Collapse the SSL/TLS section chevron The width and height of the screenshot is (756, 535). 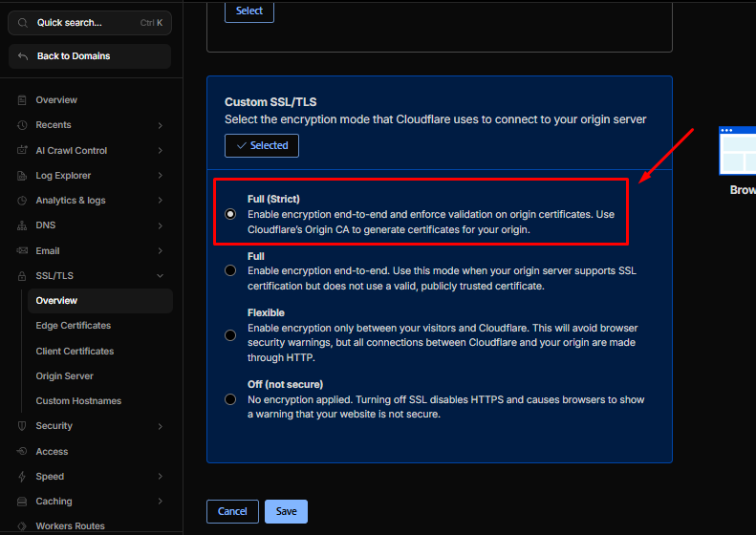point(160,276)
